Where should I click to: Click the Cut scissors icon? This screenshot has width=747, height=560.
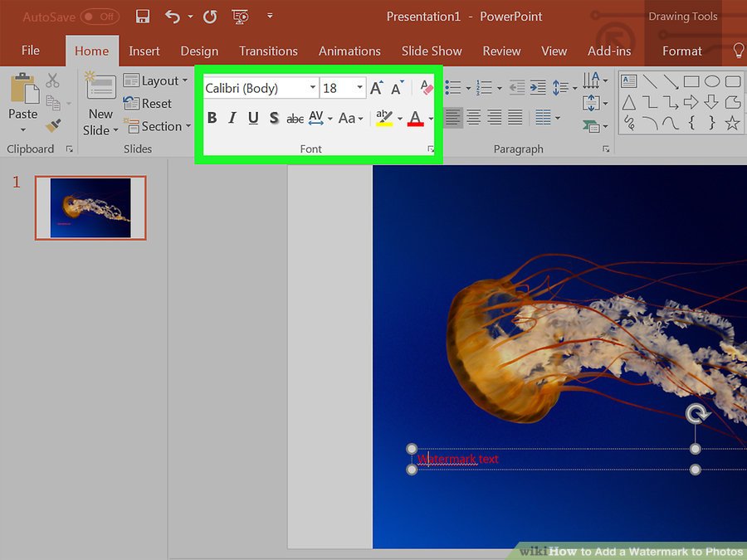pos(52,80)
